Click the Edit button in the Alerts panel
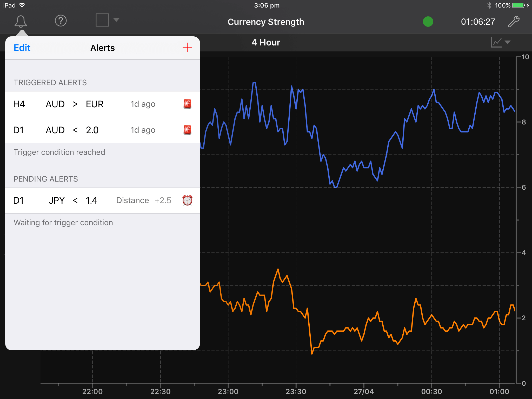532x399 pixels. pos(22,48)
